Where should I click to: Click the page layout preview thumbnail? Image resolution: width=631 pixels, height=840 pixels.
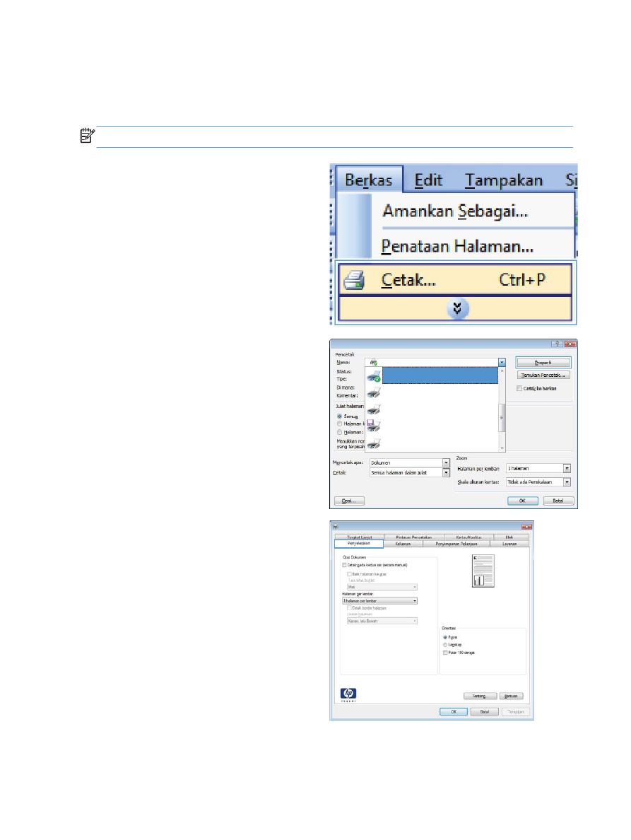[483, 571]
